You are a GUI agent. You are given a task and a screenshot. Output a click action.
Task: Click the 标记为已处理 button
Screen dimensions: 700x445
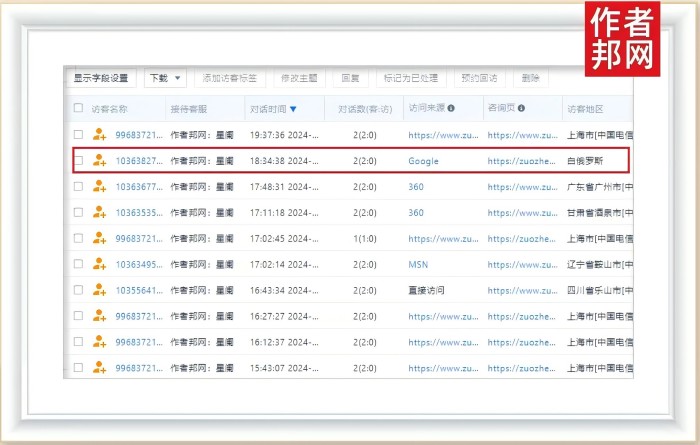410,78
